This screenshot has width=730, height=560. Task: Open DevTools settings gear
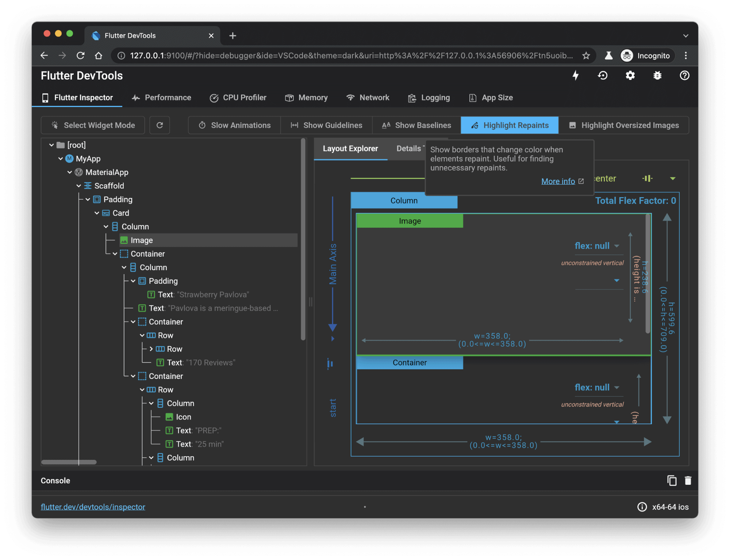pos(630,76)
